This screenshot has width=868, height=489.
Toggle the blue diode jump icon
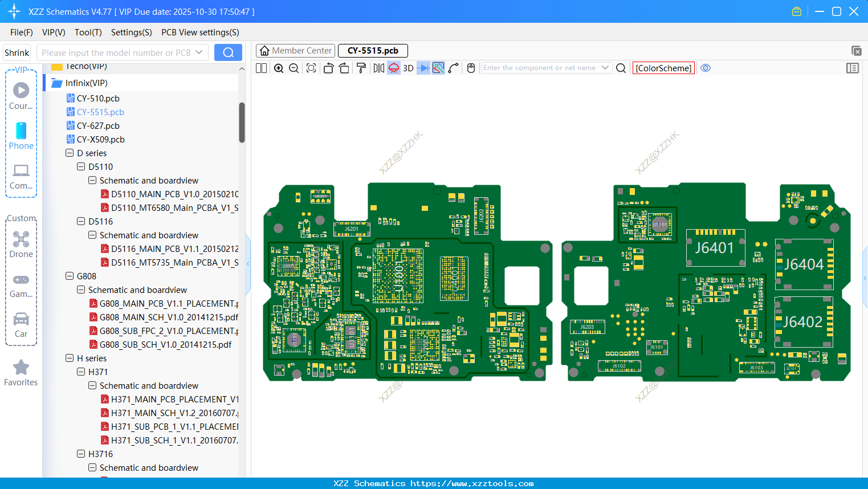pyautogui.click(x=422, y=68)
